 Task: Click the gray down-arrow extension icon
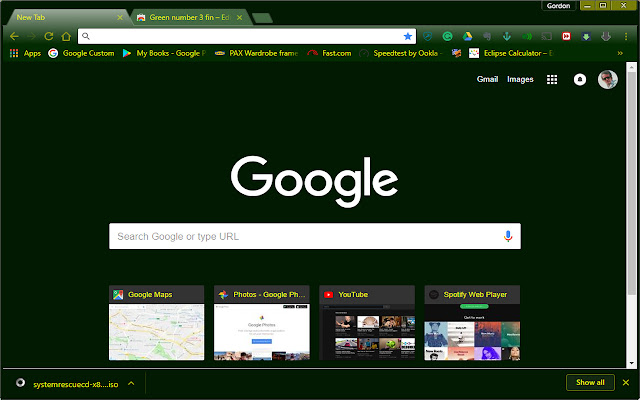606,36
